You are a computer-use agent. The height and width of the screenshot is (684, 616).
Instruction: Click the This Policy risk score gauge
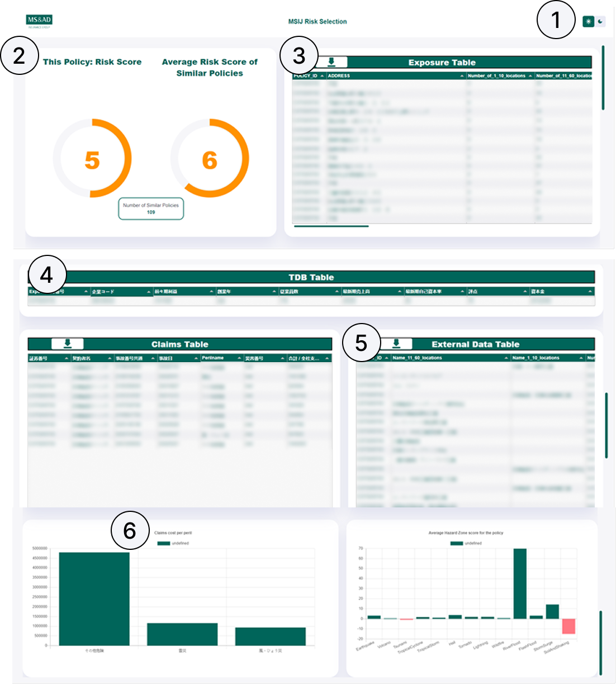92,159
